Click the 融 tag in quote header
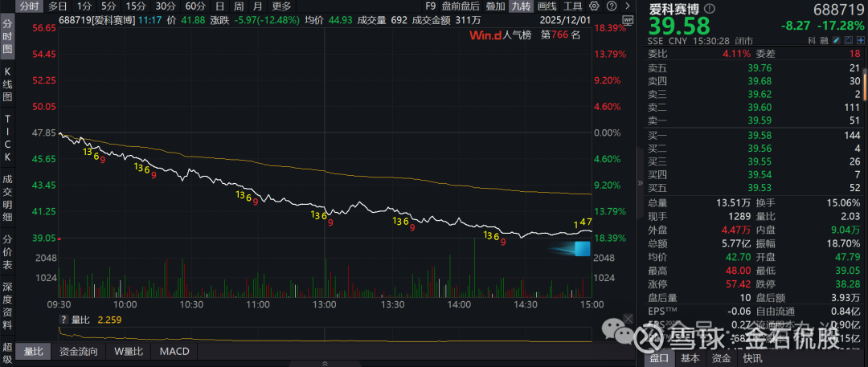Image resolution: width=868 pixels, height=367 pixels. (824, 40)
